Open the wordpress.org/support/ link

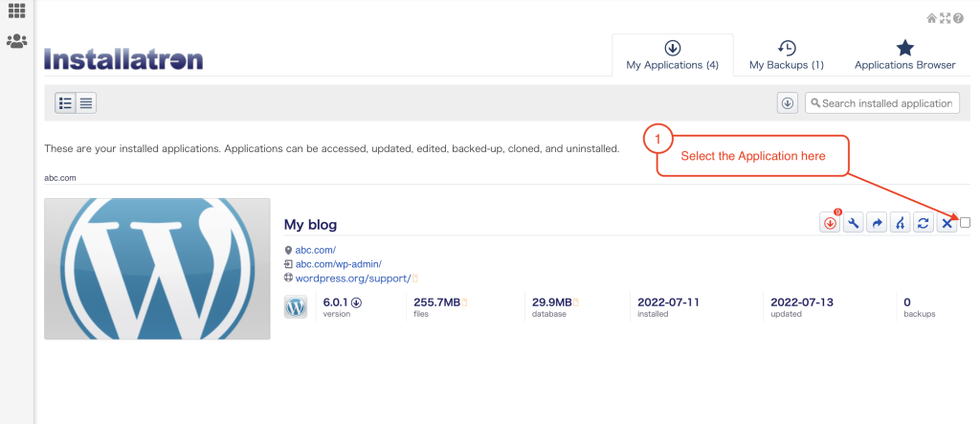(x=353, y=279)
